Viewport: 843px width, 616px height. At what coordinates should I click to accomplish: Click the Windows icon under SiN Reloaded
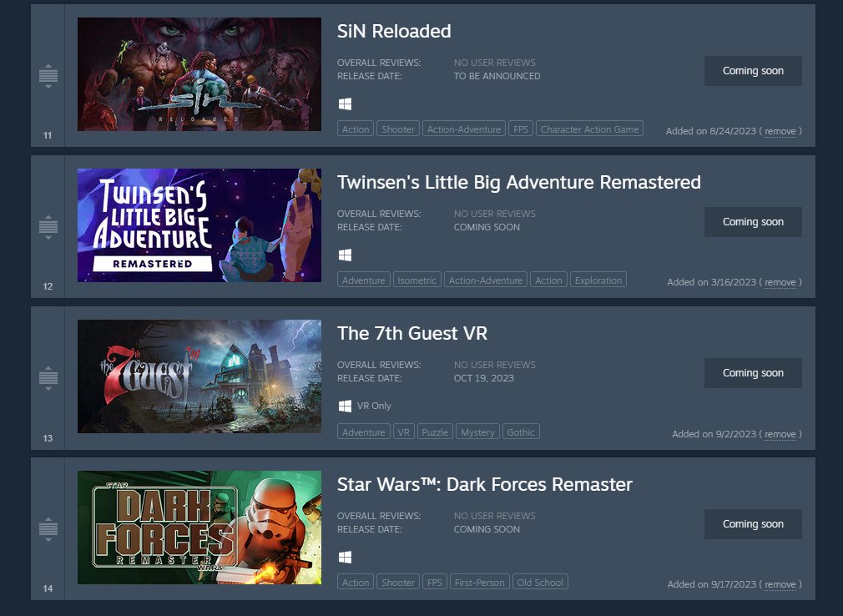pos(346,104)
